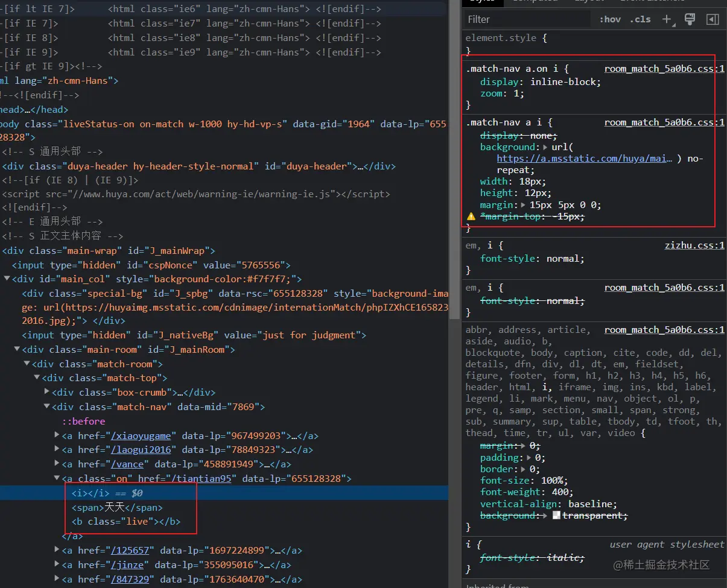727x588 pixels.
Task: Expand background shorthand in .match-nav a i rule
Action: tap(545, 147)
